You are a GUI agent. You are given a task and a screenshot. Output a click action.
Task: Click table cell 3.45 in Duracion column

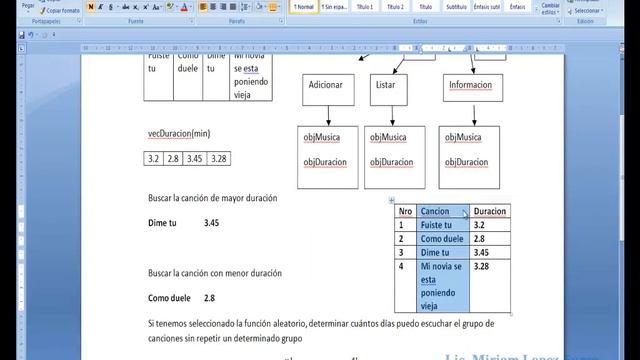click(490, 252)
